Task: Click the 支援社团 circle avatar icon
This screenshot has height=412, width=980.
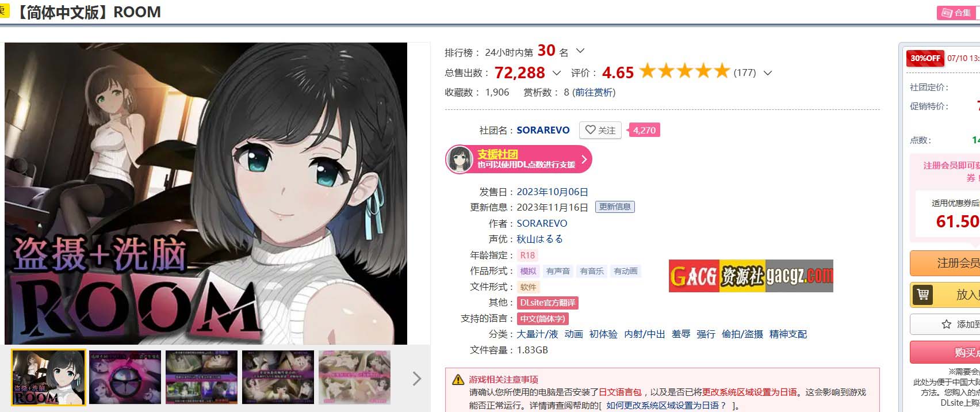Action: [460, 159]
